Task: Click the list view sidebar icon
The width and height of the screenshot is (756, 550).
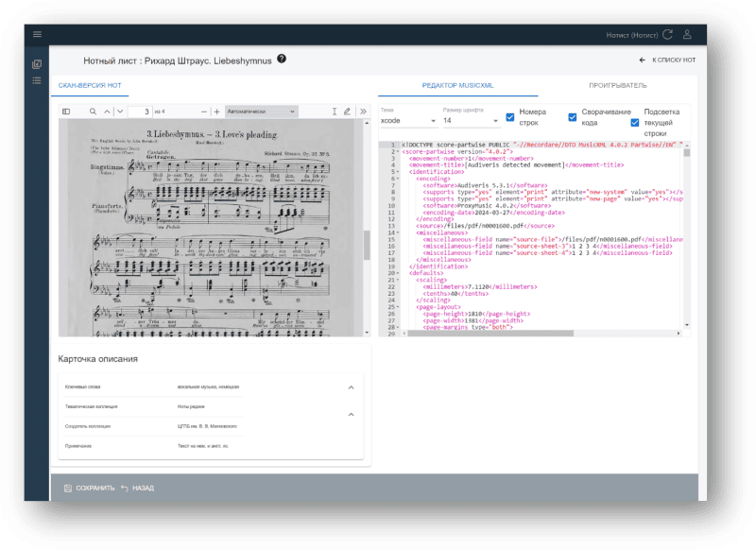Action: [37, 80]
